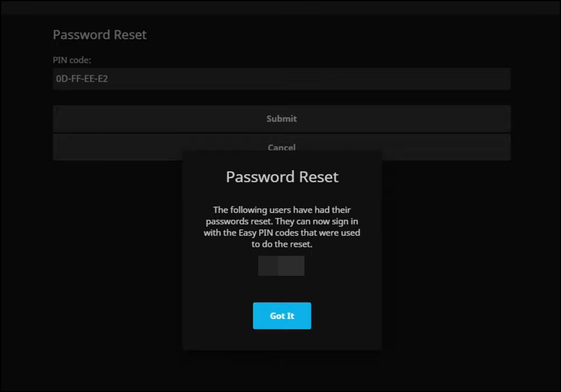
Task: Acknowledge the reset confirmation with Got It
Action: tap(282, 315)
